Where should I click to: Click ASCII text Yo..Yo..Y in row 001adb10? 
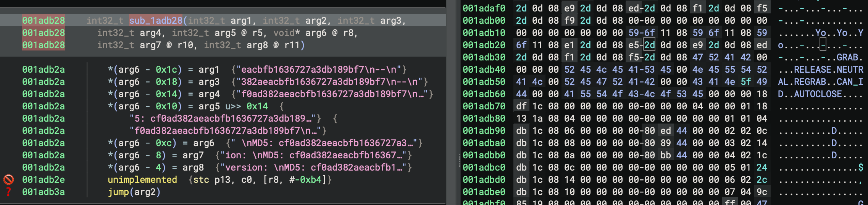pos(839,33)
